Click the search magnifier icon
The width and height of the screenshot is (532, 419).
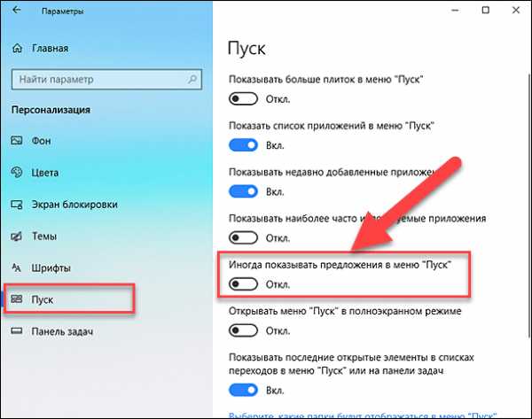[x=192, y=80]
